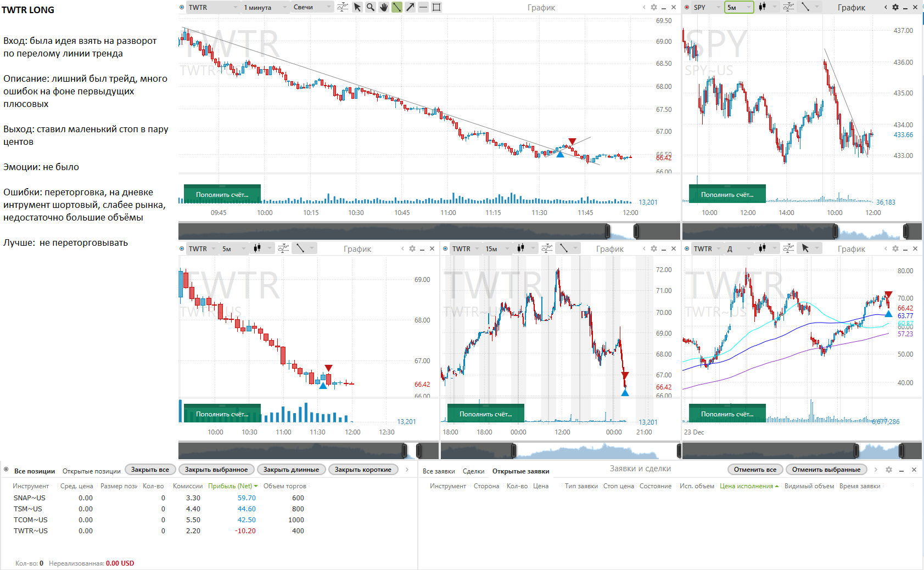Click 'Закрыть короткие' button
This screenshot has height=570, width=924.
tap(363, 470)
